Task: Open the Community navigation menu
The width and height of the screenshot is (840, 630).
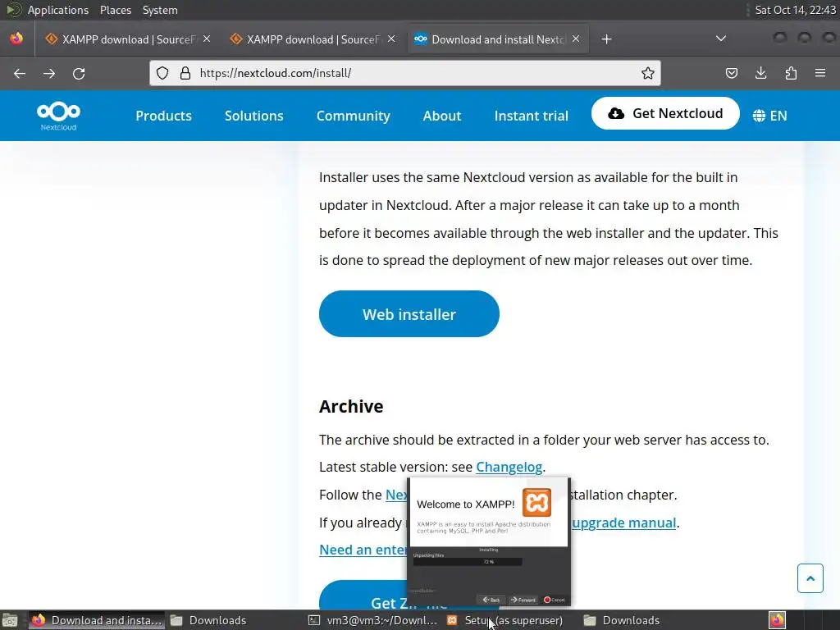Action: [x=353, y=116]
